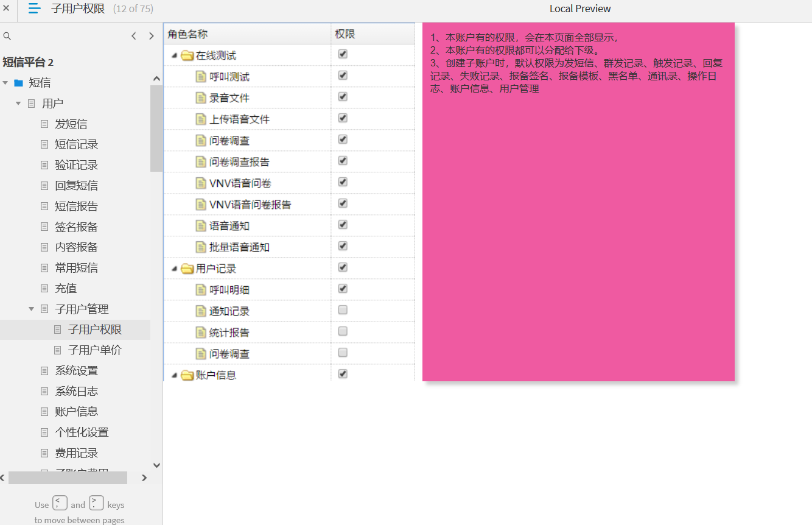Collapse the 用户 node in sidebar
This screenshot has width=812, height=525.
click(x=18, y=104)
